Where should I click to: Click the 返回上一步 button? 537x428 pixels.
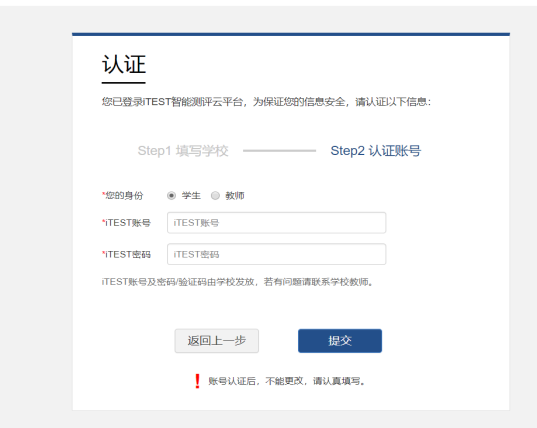pos(216,341)
